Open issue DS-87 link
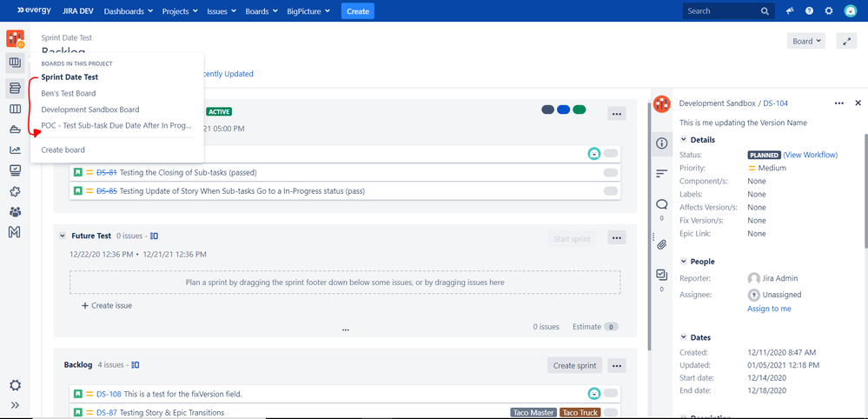868x419 pixels. click(106, 412)
